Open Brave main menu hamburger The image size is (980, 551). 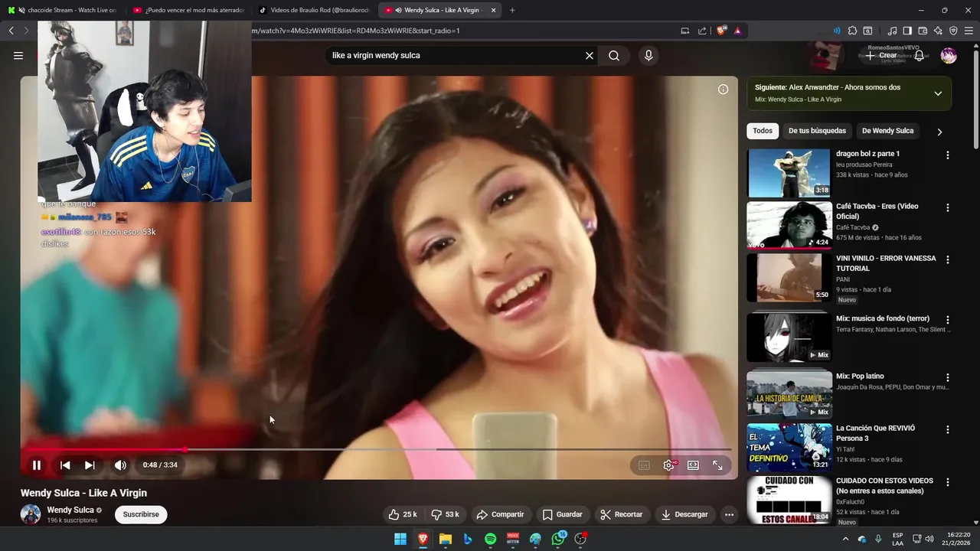[x=969, y=31]
